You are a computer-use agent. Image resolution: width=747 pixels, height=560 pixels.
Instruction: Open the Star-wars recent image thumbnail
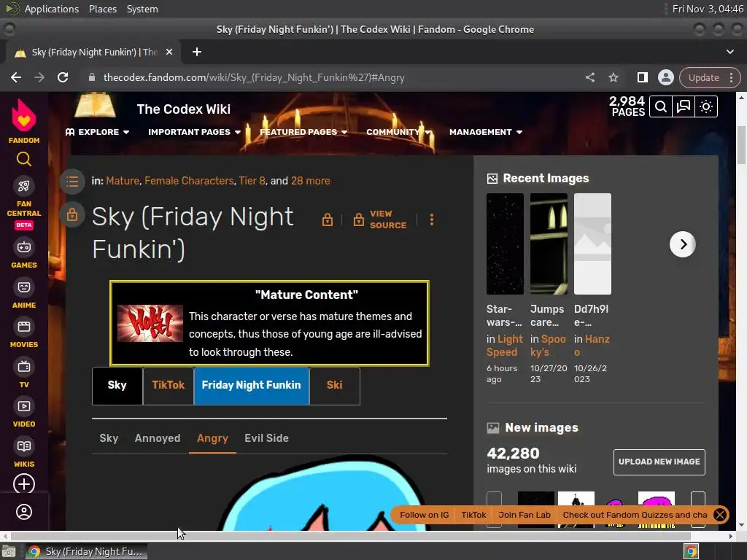pyautogui.click(x=505, y=244)
